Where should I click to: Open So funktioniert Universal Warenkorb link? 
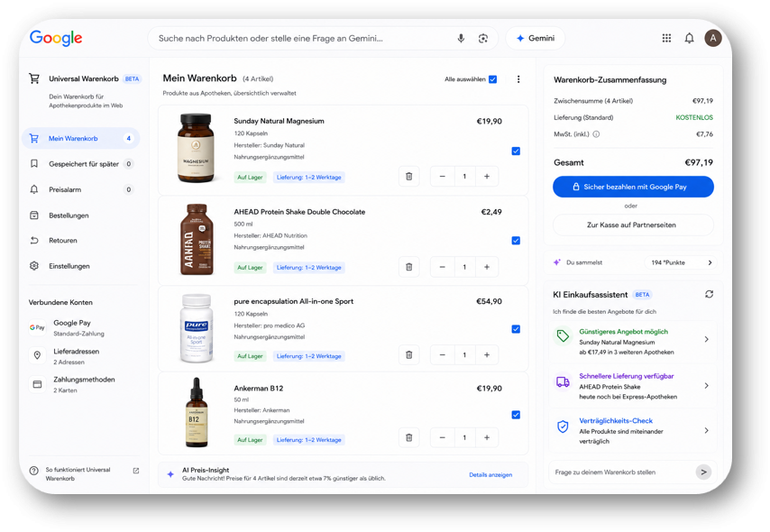(x=78, y=474)
